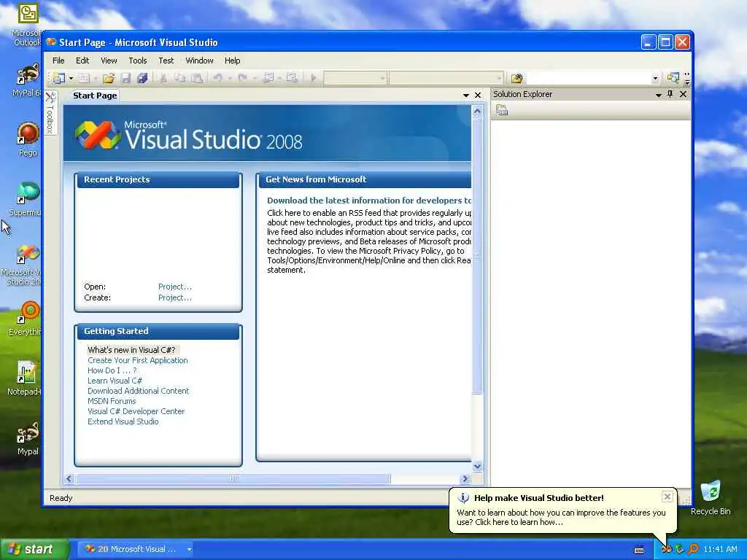Click the Visual Studio balloon message text

pyautogui.click(x=561, y=518)
